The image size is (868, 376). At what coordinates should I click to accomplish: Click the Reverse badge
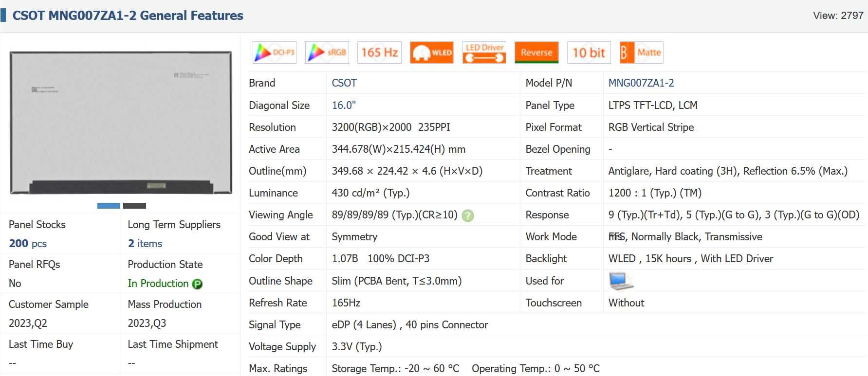coord(536,53)
